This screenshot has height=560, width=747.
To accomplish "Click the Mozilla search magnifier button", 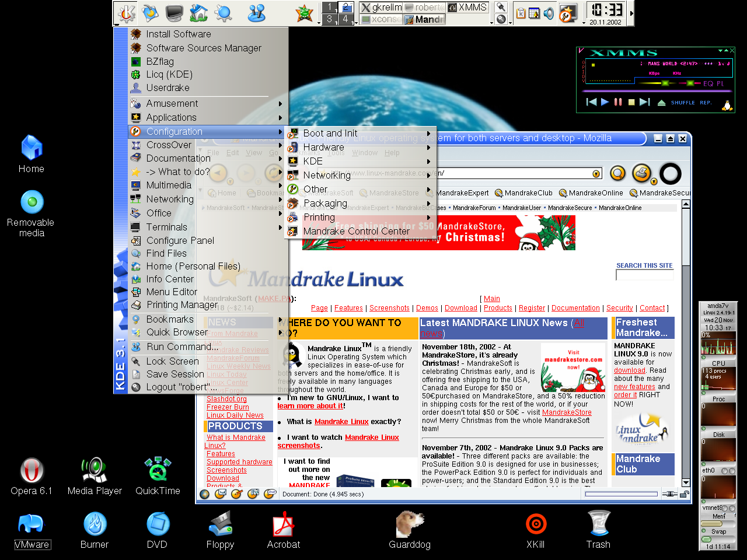I will (617, 173).
